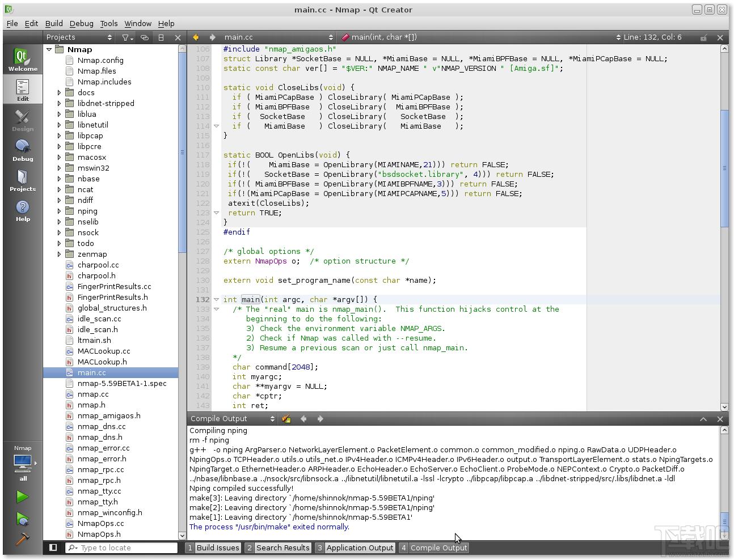This screenshot has width=734, height=560.
Task: Select NmapOps.cc in the project tree
Action: (100, 523)
